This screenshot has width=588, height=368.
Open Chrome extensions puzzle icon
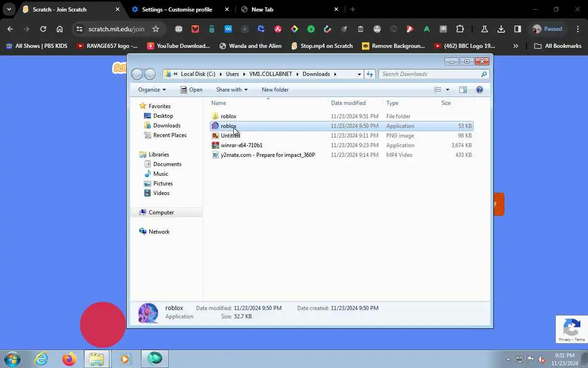460,29
